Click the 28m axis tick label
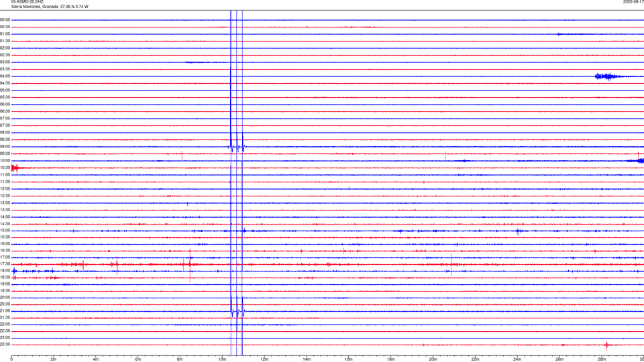The image size is (644, 362). tap(602, 359)
